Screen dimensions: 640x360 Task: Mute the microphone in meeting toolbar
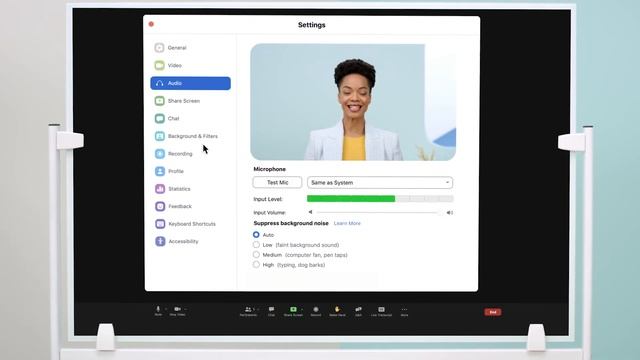click(x=158, y=311)
